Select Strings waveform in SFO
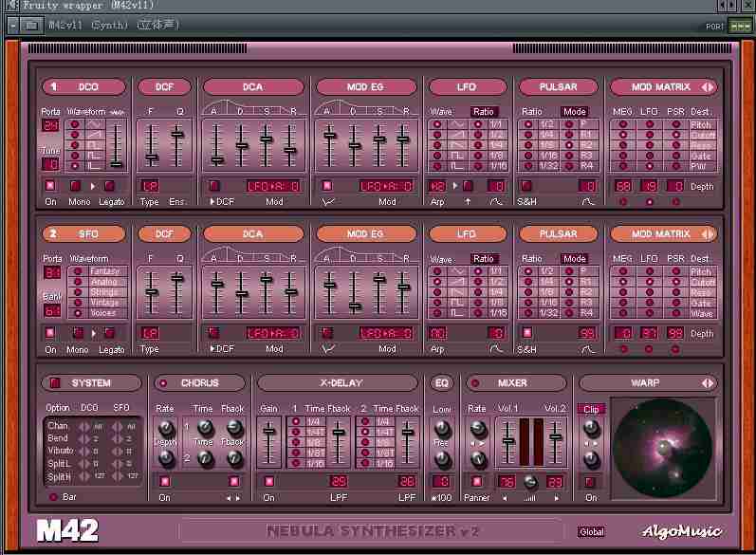The height and width of the screenshot is (555, 756). (77, 292)
